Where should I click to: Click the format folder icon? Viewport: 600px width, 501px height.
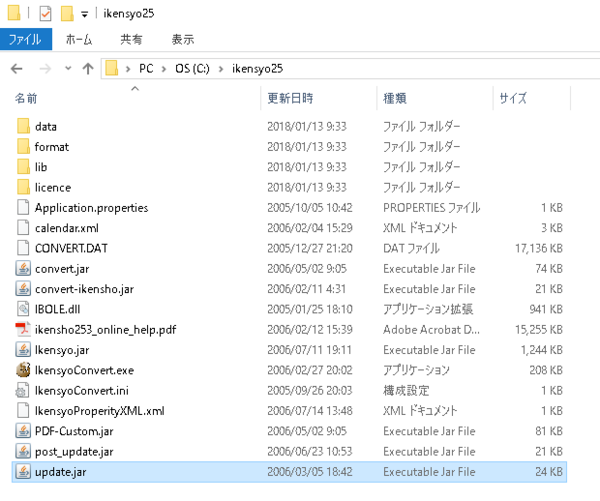coord(23,147)
